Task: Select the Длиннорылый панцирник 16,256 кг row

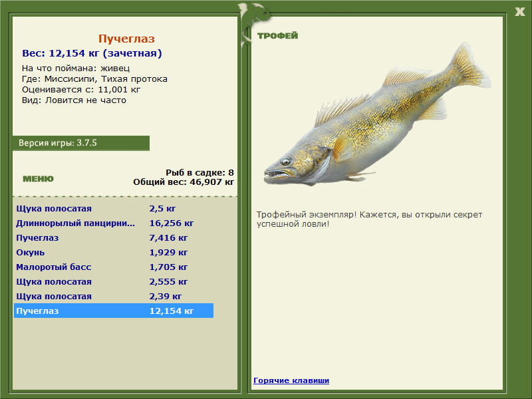Action: pyautogui.click(x=114, y=223)
